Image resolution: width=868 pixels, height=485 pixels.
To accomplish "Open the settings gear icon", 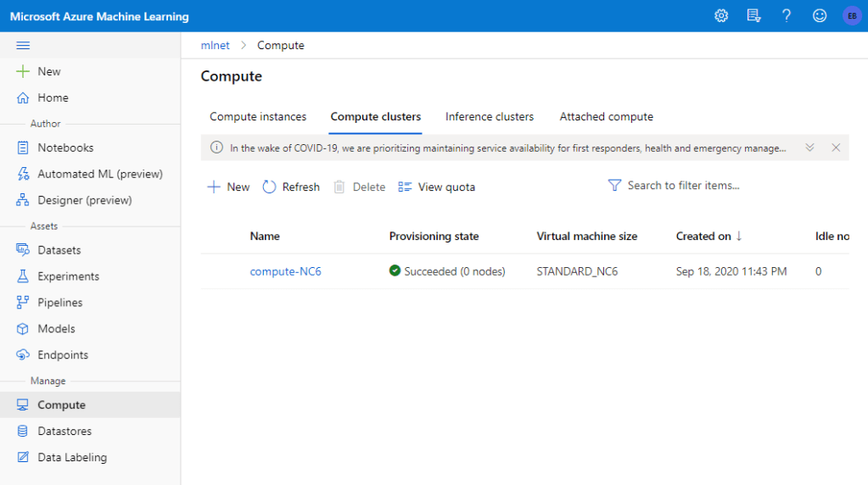I will (721, 16).
